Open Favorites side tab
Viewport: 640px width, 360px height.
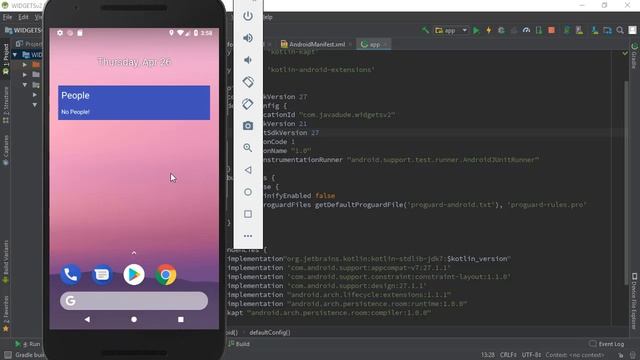[x=6, y=312]
